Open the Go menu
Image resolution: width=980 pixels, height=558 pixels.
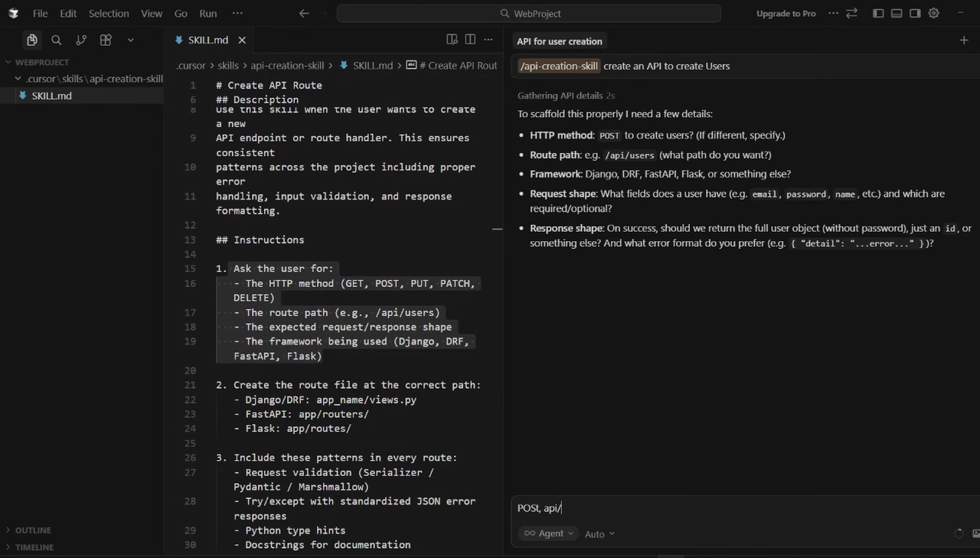(x=181, y=14)
